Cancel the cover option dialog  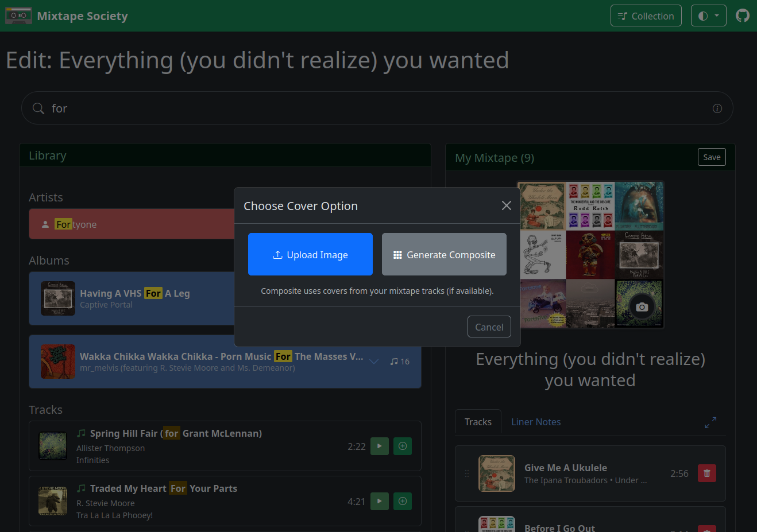[x=489, y=327]
